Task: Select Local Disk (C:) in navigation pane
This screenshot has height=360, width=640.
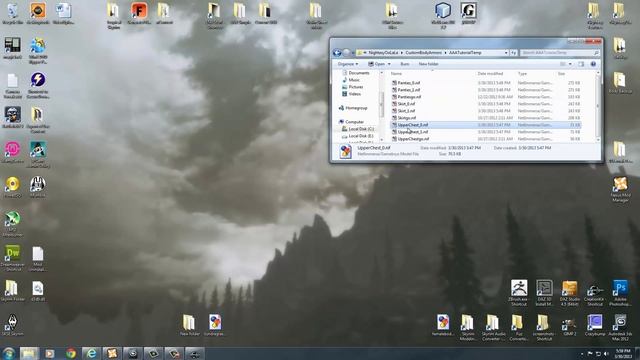Action: (361, 129)
